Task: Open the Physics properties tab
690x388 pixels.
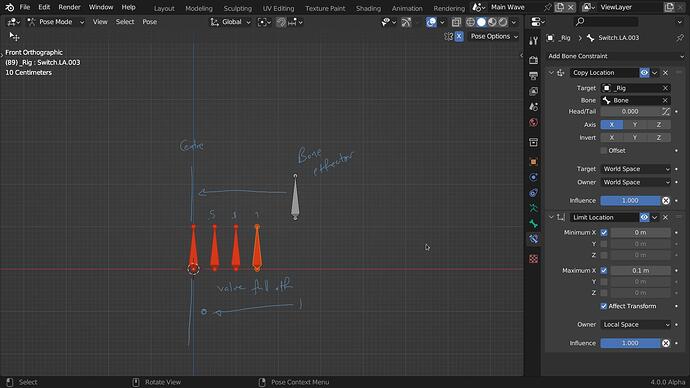Action: (533, 177)
